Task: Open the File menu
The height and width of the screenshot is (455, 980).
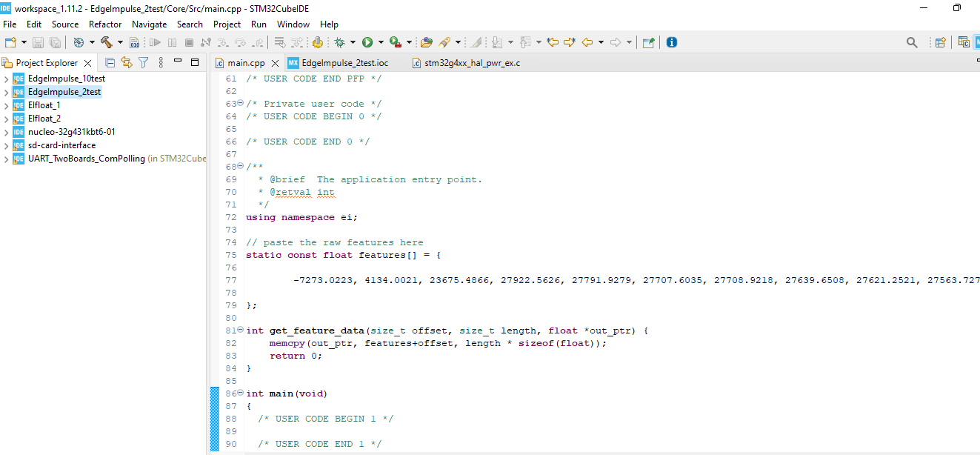Action: pyautogui.click(x=10, y=24)
